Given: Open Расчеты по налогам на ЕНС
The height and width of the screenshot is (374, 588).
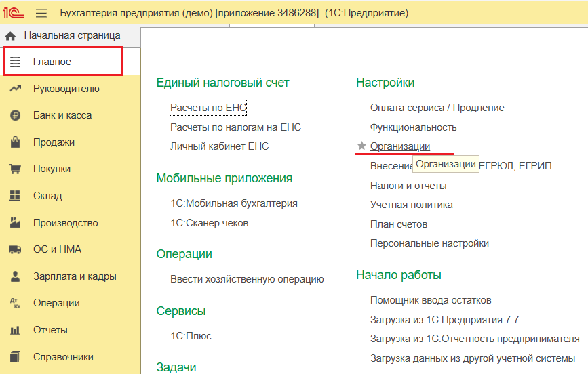Looking at the screenshot, I should tap(235, 127).
